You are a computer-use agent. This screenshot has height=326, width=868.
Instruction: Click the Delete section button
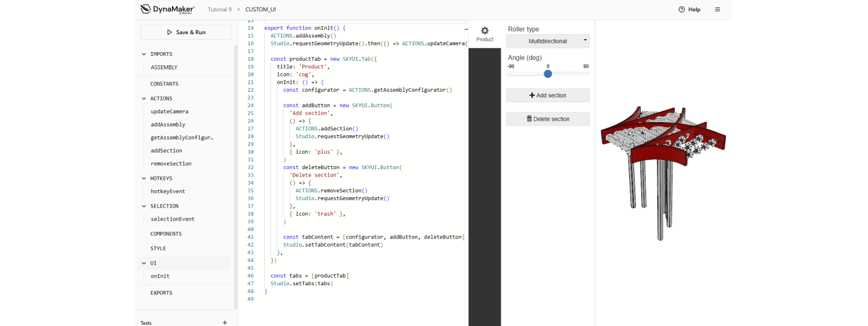547,119
